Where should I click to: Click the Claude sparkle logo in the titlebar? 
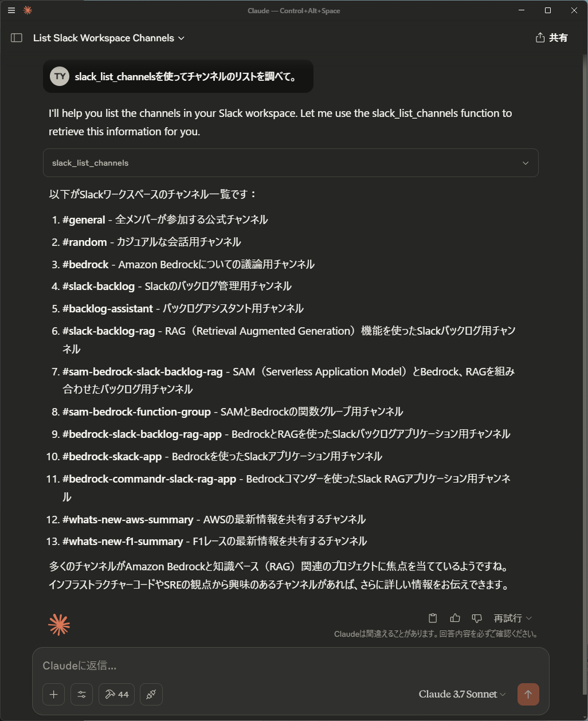(x=27, y=10)
